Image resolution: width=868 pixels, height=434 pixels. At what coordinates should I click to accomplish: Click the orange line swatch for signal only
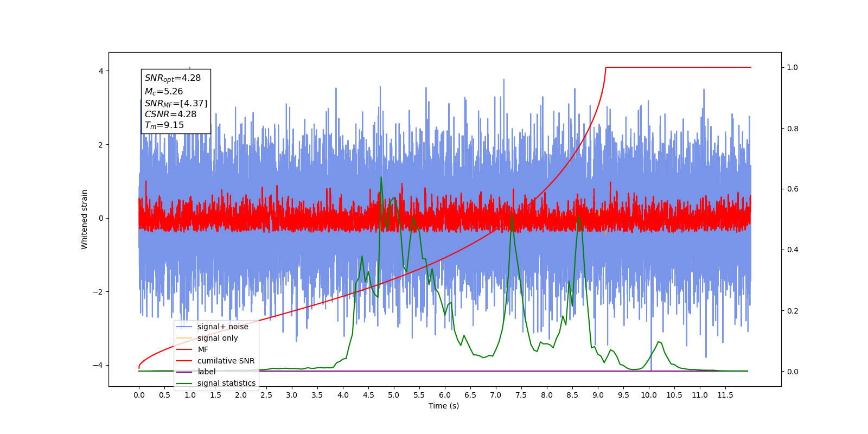tap(184, 338)
